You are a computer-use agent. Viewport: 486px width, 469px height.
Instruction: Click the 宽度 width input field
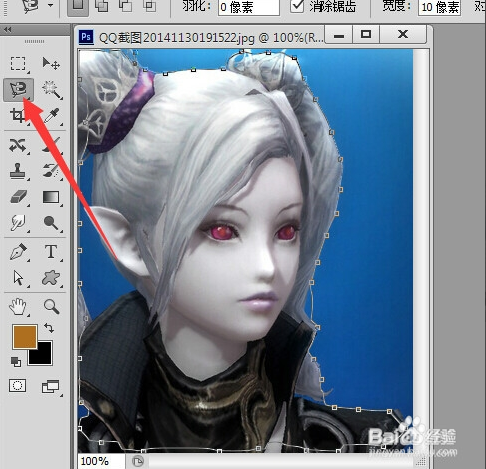pyautogui.click(x=439, y=8)
